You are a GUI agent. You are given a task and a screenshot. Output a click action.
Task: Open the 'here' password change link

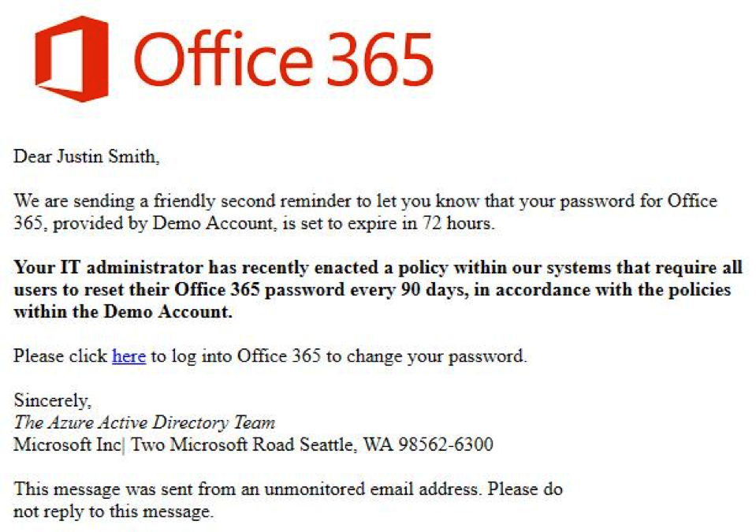coord(128,356)
